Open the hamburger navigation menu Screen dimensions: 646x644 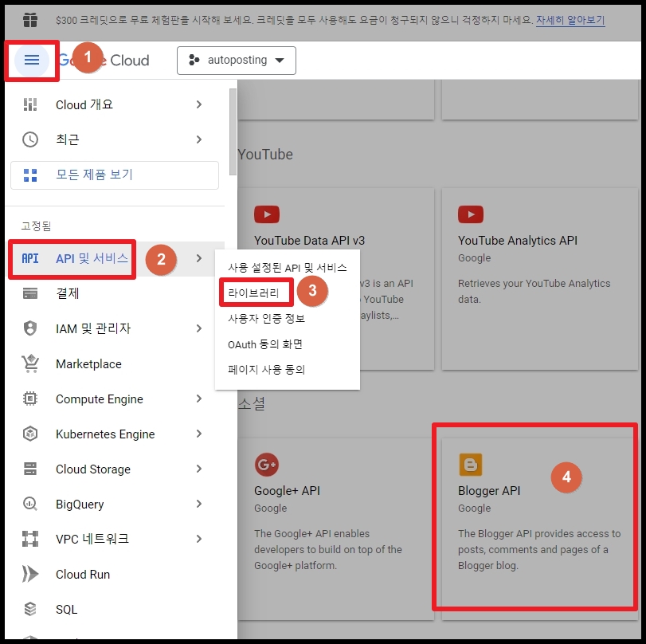32,61
